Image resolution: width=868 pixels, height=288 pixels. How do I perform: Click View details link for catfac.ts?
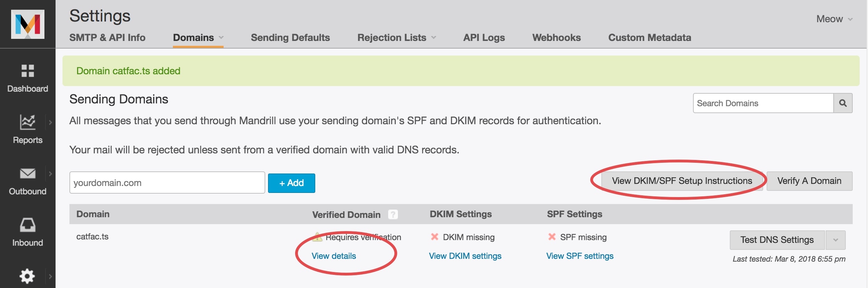coord(334,256)
